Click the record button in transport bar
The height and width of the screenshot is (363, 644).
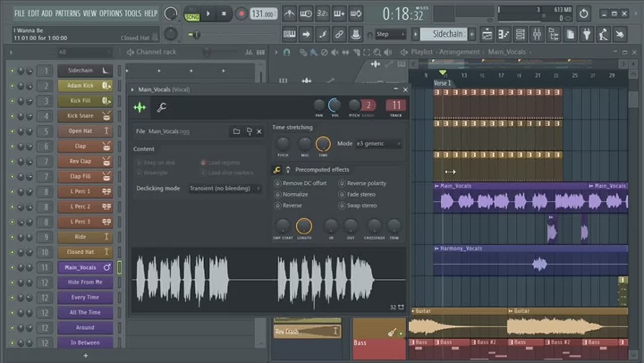click(x=242, y=14)
